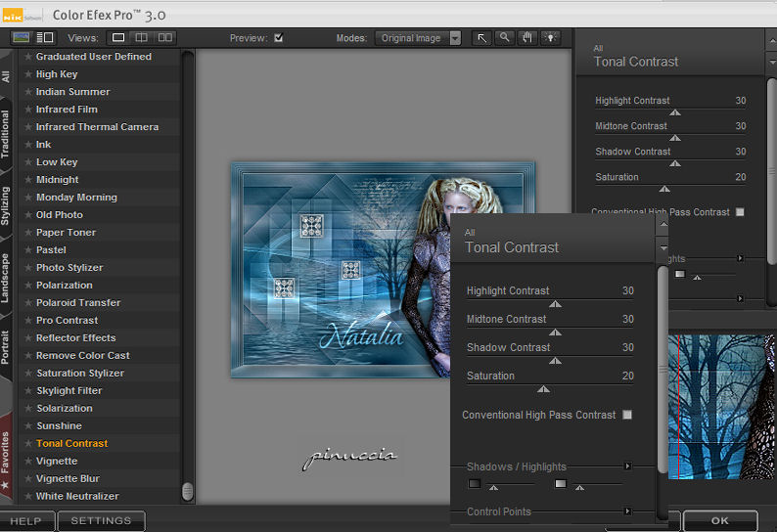The image size is (777, 532).
Task: Select the arrow pointer tool
Action: (x=481, y=38)
